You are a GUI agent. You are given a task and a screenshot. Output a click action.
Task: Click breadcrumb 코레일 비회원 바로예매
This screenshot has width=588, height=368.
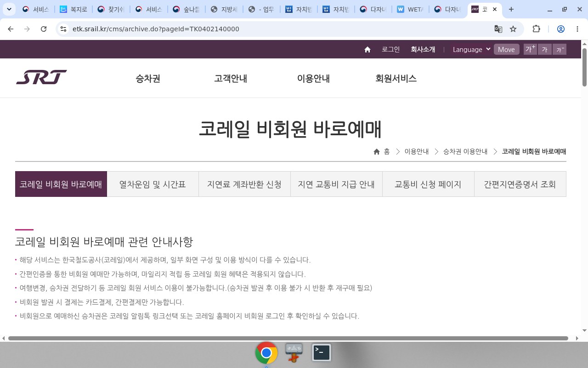tap(534, 152)
